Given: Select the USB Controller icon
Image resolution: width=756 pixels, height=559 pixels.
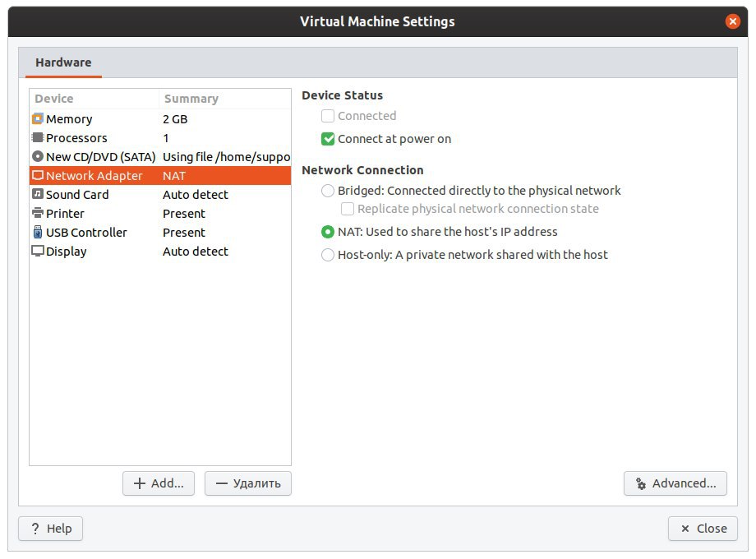Looking at the screenshot, I should point(38,232).
